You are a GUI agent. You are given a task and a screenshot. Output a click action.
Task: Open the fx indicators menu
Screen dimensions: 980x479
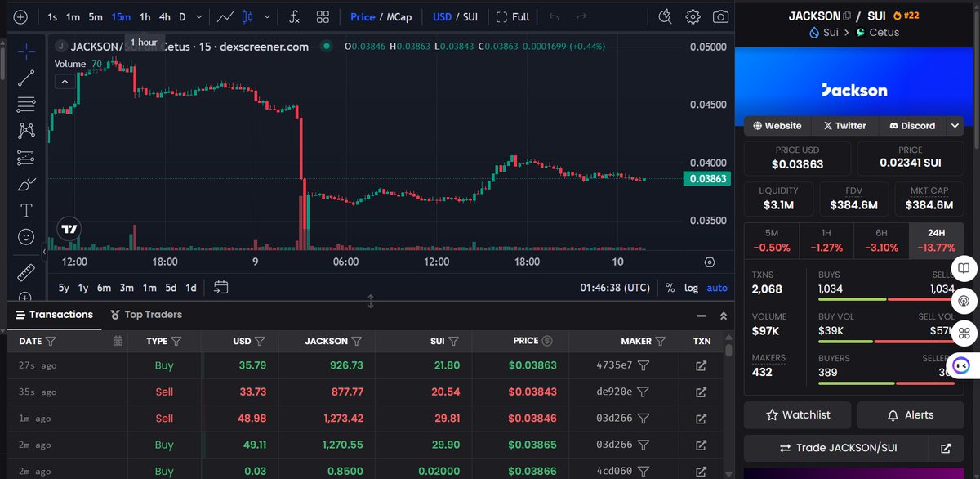295,16
